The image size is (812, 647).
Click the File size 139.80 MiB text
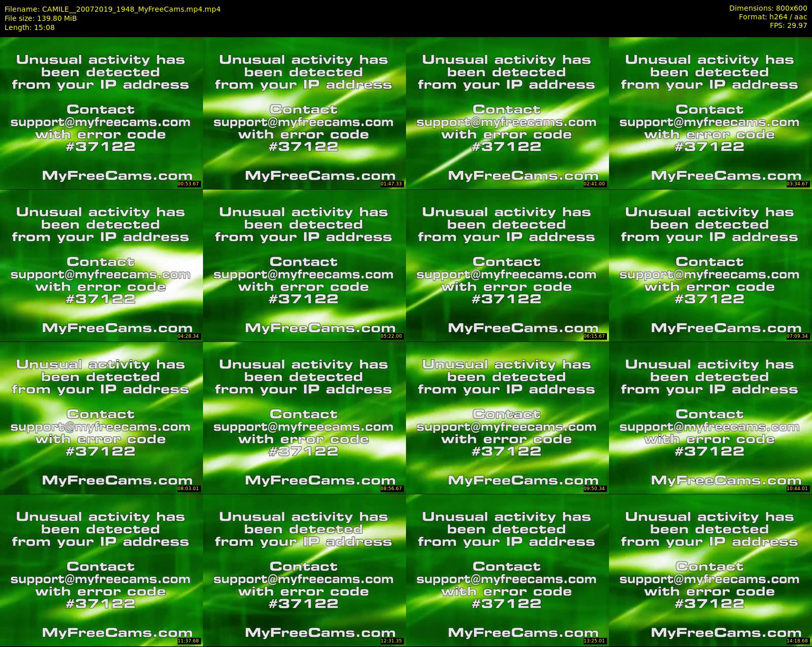tap(41, 18)
